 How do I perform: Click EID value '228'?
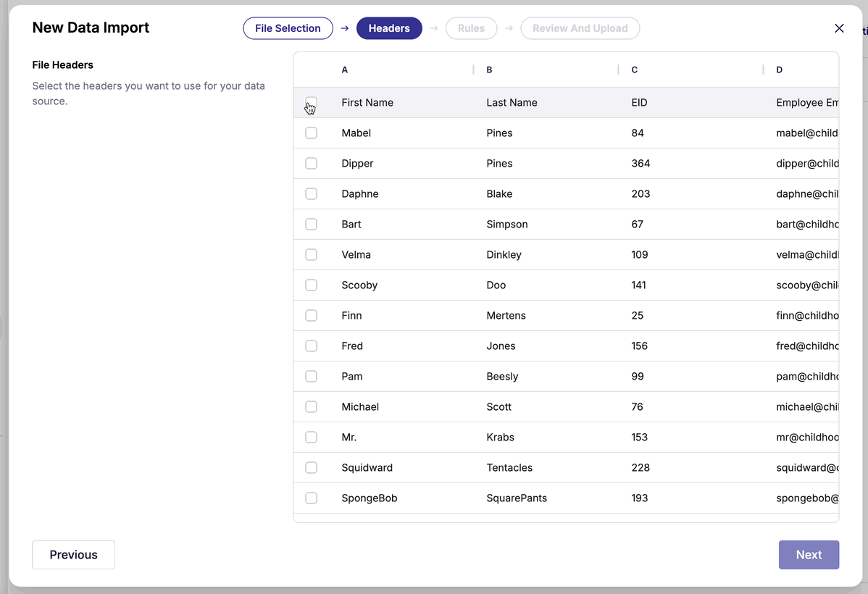pyautogui.click(x=641, y=468)
